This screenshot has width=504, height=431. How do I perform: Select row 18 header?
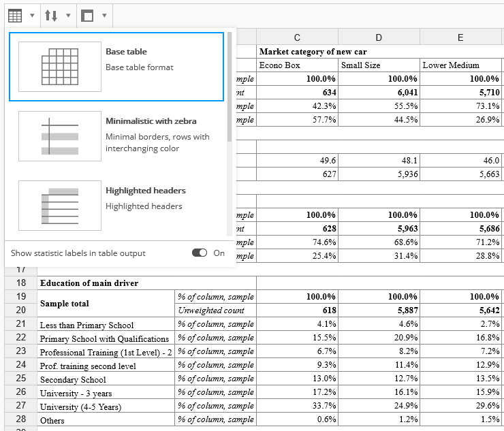pyautogui.click(x=21, y=283)
